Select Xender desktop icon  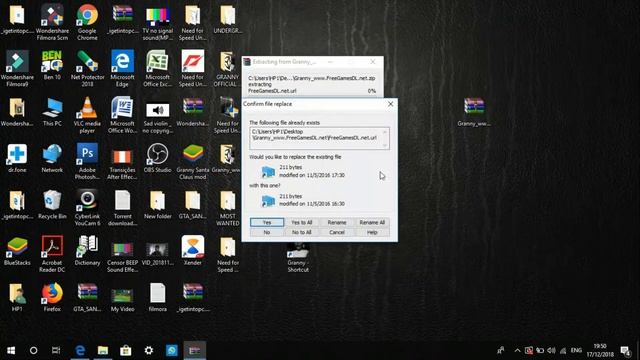tap(193, 251)
